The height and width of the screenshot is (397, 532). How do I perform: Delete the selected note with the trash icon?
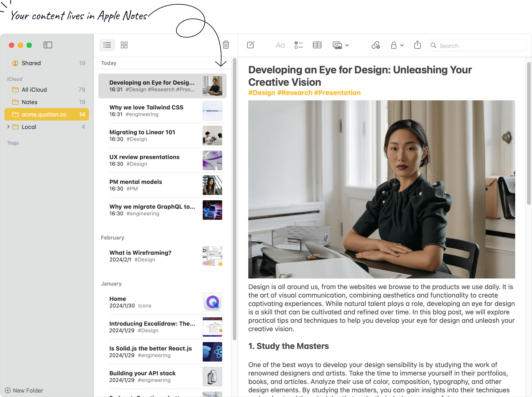click(226, 45)
